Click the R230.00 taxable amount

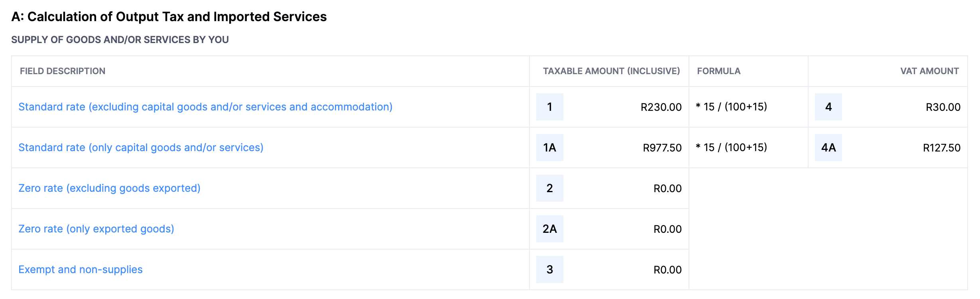661,107
